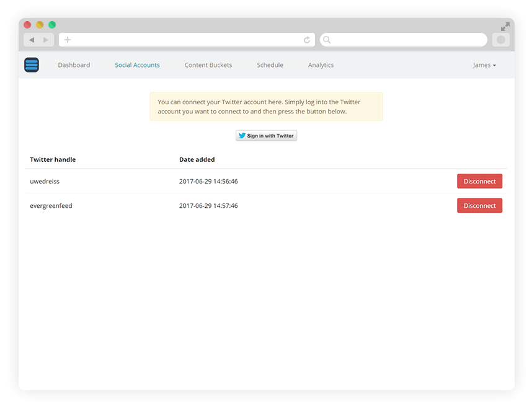
Task: Click Sign in with Twitter button
Action: [x=267, y=136]
